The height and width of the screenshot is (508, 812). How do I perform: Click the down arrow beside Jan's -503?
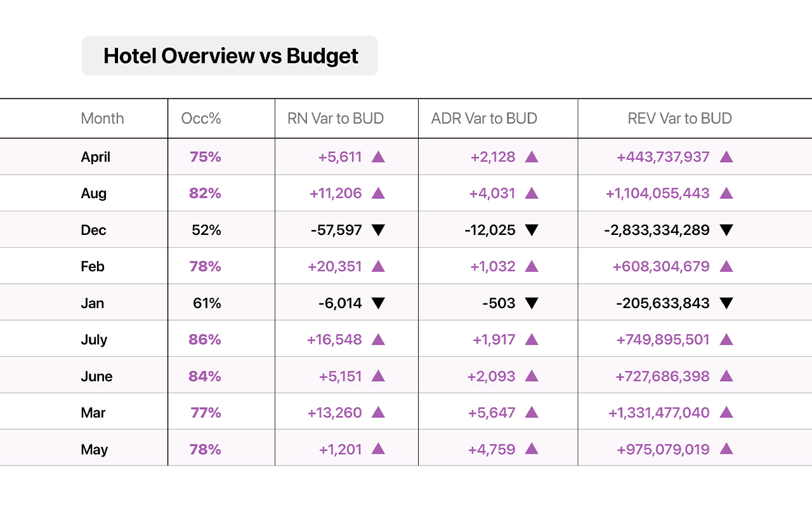tap(532, 303)
